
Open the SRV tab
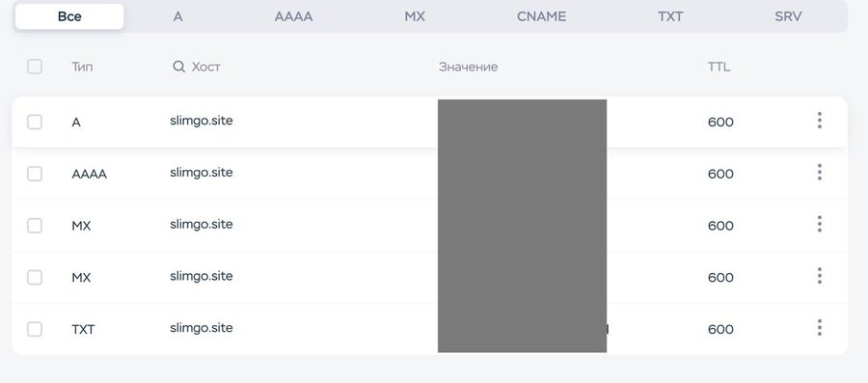click(788, 16)
